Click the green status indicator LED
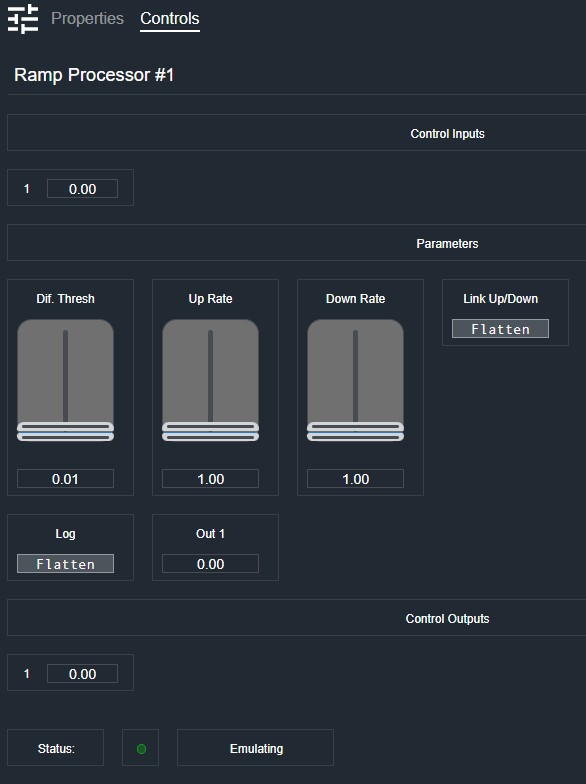This screenshot has height=784, width=586. (x=142, y=748)
